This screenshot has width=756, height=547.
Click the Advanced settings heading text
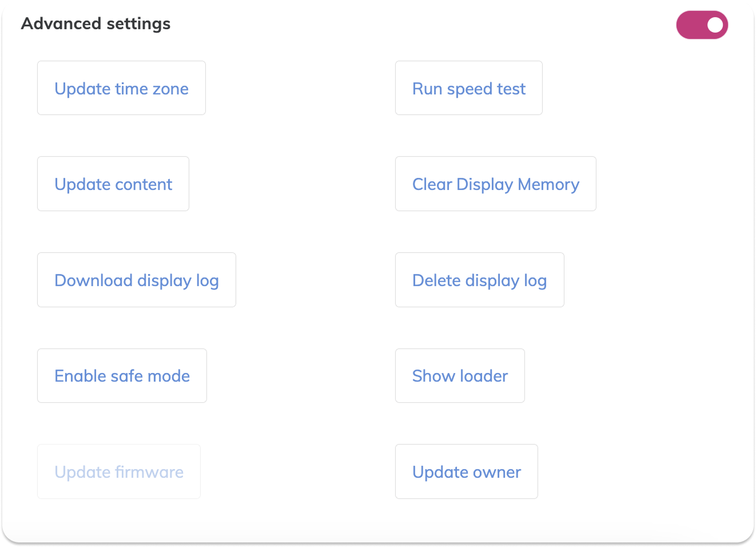coord(96,24)
